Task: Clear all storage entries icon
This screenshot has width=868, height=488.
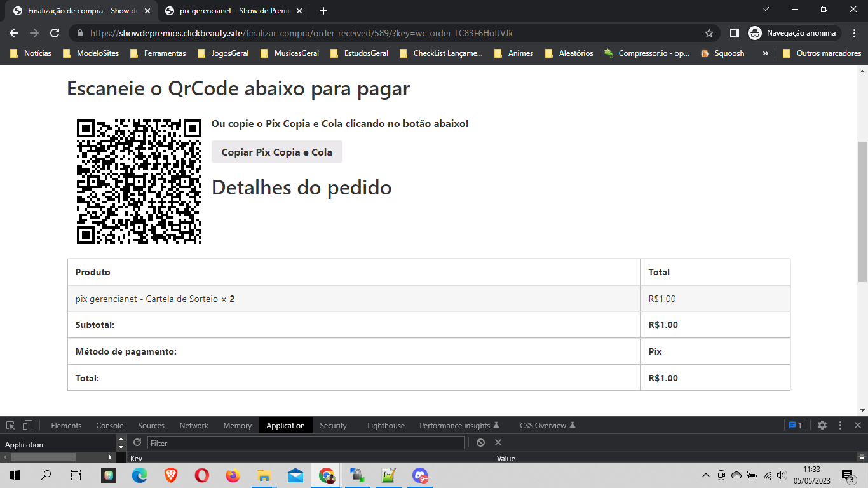Action: coord(480,442)
